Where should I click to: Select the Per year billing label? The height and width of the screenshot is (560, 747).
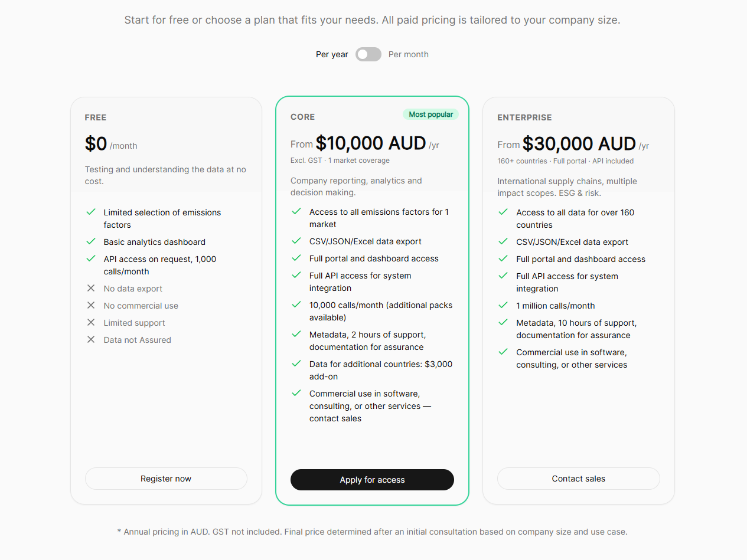tap(332, 54)
